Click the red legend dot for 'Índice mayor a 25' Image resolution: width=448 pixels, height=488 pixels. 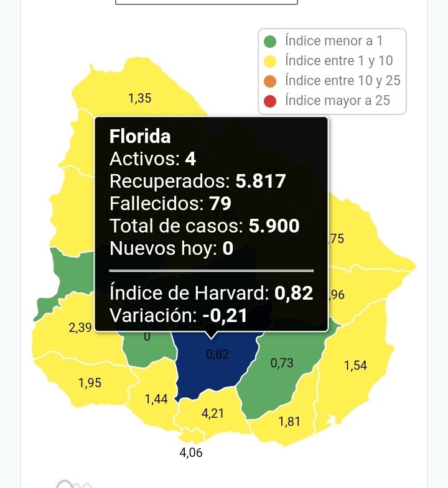270,99
